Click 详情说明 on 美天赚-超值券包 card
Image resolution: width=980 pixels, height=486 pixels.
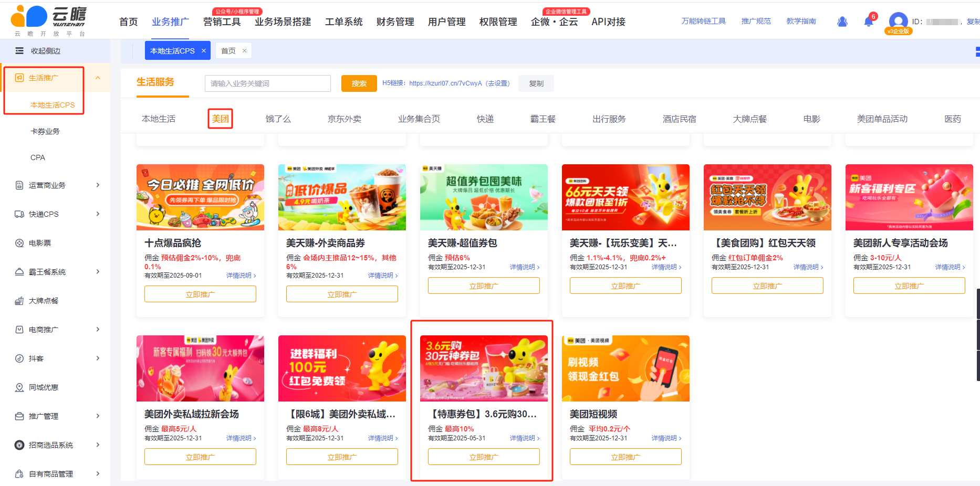(525, 267)
